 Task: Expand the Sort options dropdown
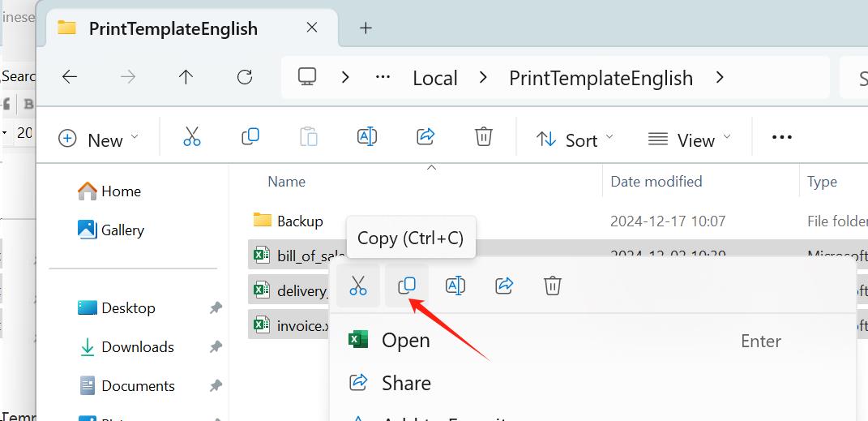[575, 140]
